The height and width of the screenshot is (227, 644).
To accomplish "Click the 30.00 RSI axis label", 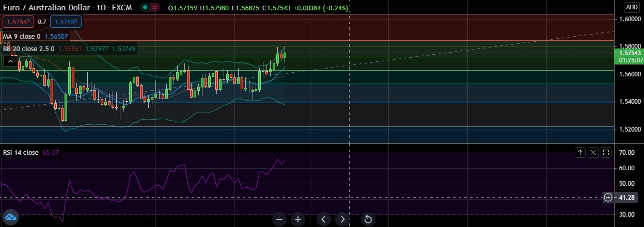I will coord(626,215).
